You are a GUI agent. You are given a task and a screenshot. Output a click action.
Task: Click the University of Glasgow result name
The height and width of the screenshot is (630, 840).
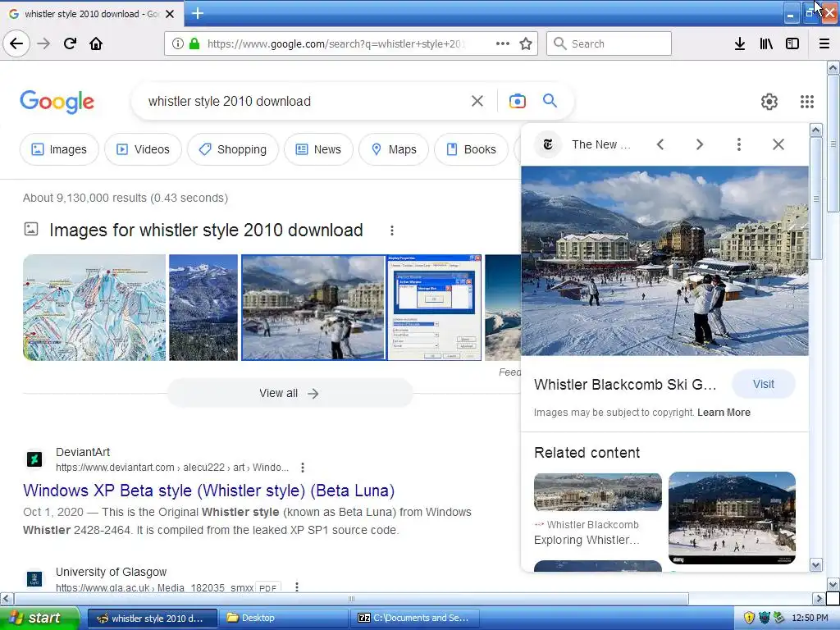coord(111,572)
